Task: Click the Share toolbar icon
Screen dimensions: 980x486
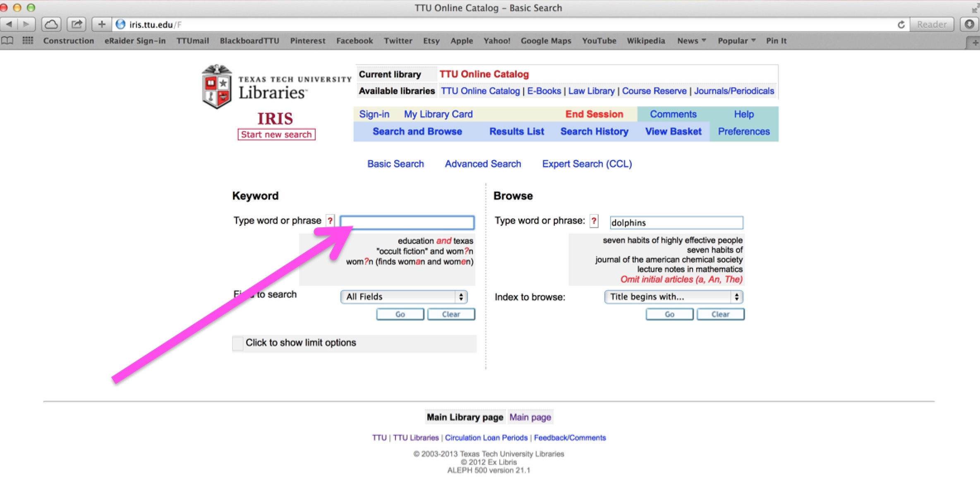Action: pyautogui.click(x=77, y=24)
